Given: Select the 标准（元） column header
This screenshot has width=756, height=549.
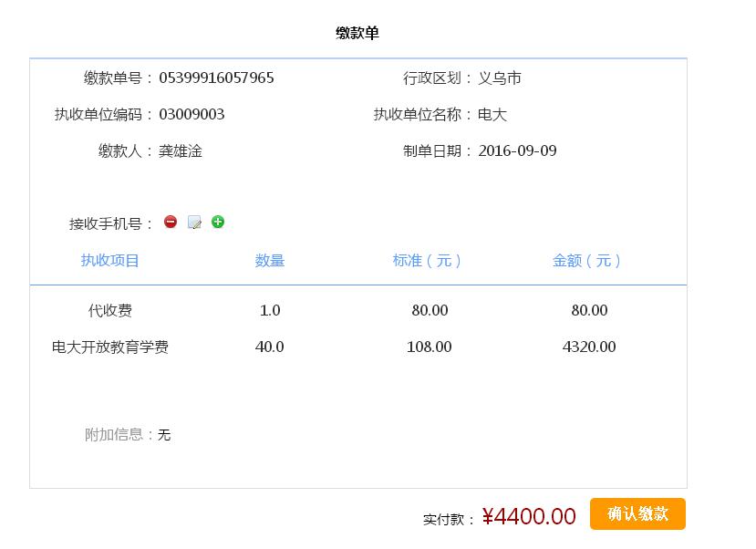Looking at the screenshot, I should pyautogui.click(x=429, y=261).
